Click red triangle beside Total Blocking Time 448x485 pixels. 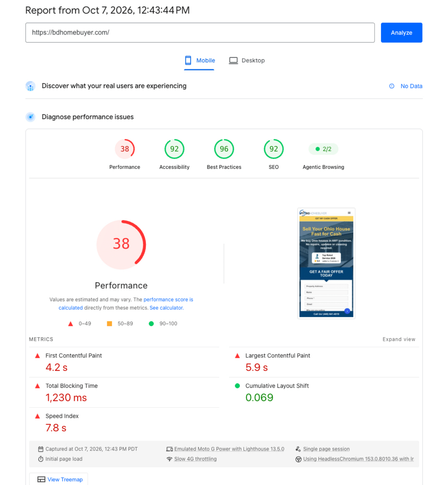click(37, 386)
